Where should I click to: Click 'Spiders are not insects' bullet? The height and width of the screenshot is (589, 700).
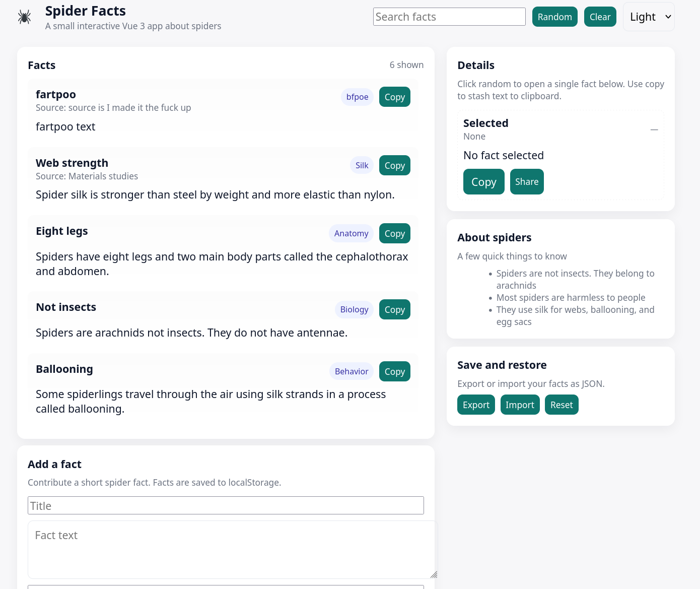[x=575, y=279]
